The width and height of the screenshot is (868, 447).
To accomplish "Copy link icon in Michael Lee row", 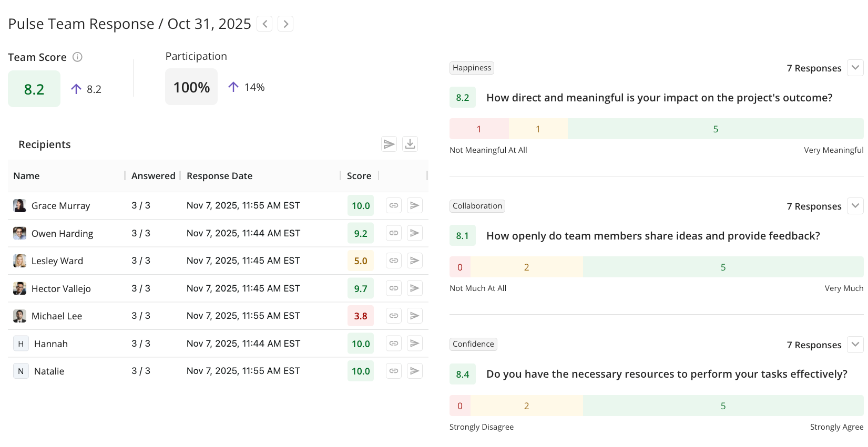I will (x=394, y=316).
